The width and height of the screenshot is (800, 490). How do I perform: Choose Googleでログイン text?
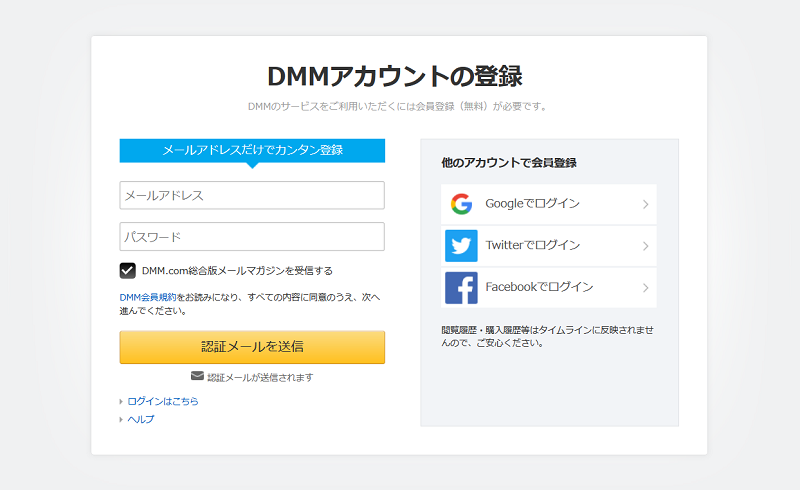coord(532,204)
